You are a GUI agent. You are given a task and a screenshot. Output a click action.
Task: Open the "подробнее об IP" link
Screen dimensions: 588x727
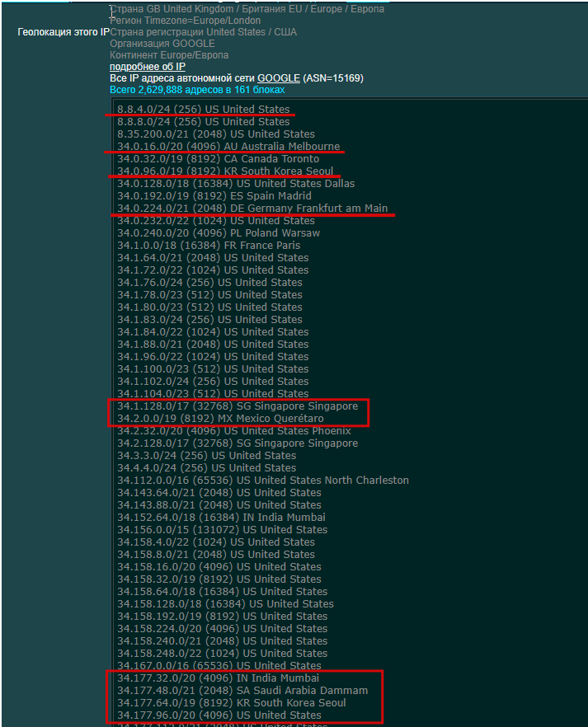coord(148,67)
